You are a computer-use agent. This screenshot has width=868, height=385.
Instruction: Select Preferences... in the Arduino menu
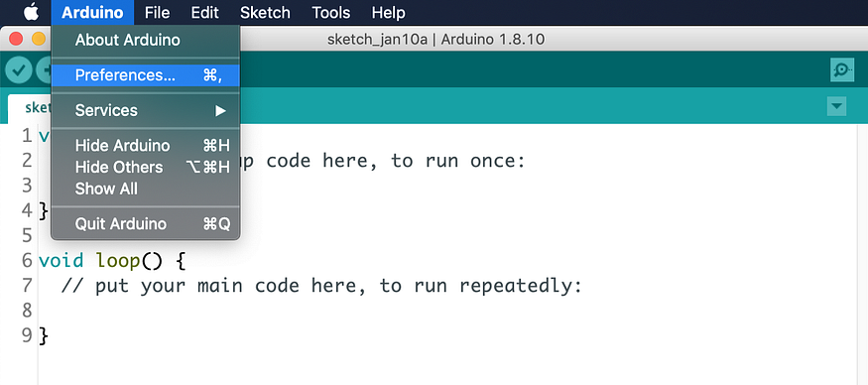click(146, 75)
